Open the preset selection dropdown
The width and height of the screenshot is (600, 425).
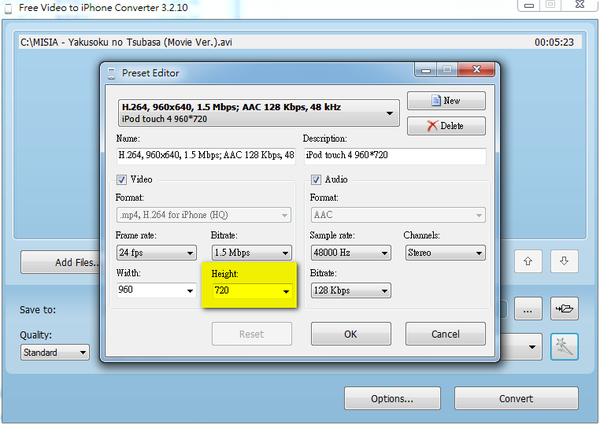[x=258, y=113]
